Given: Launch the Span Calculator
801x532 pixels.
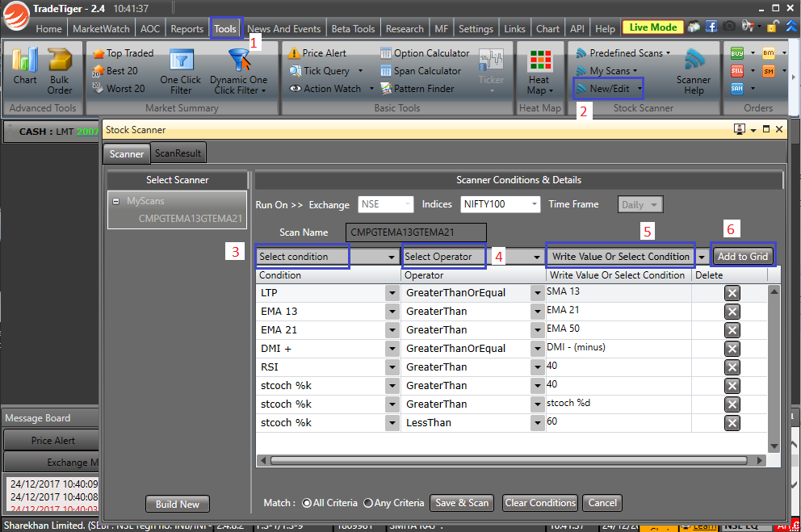Looking at the screenshot, I should click(x=421, y=71).
